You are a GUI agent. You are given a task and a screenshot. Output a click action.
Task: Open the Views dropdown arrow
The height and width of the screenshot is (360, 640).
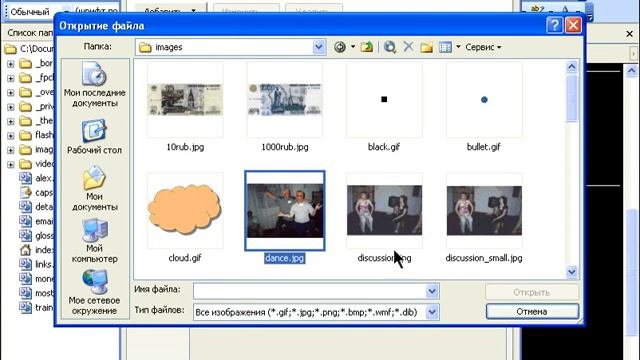coord(458,47)
